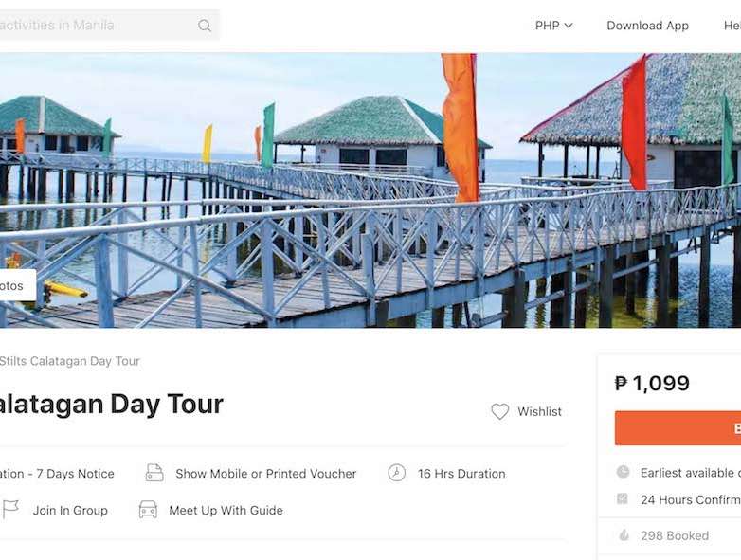Click the clock icon beside Earliest available
Screen dimensions: 741x560
click(623, 472)
